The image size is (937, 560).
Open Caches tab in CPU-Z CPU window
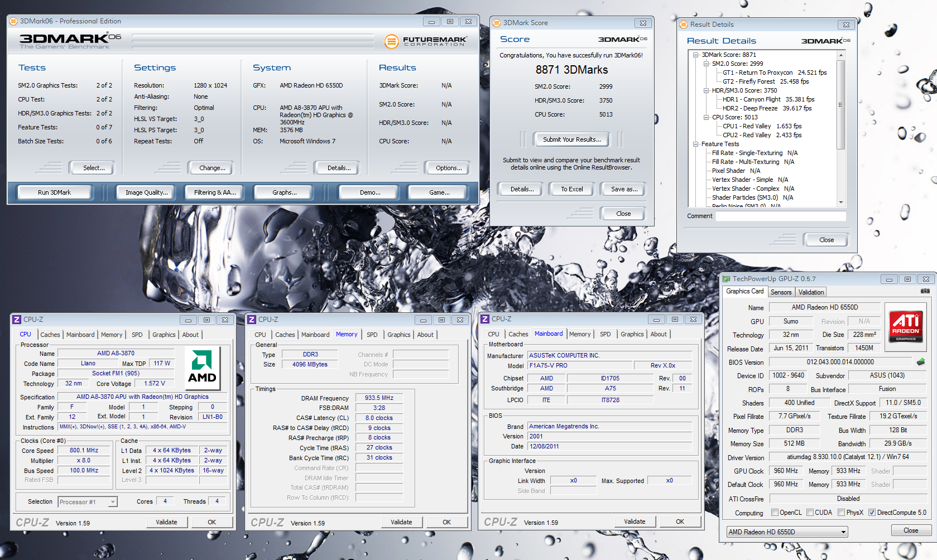[50, 335]
